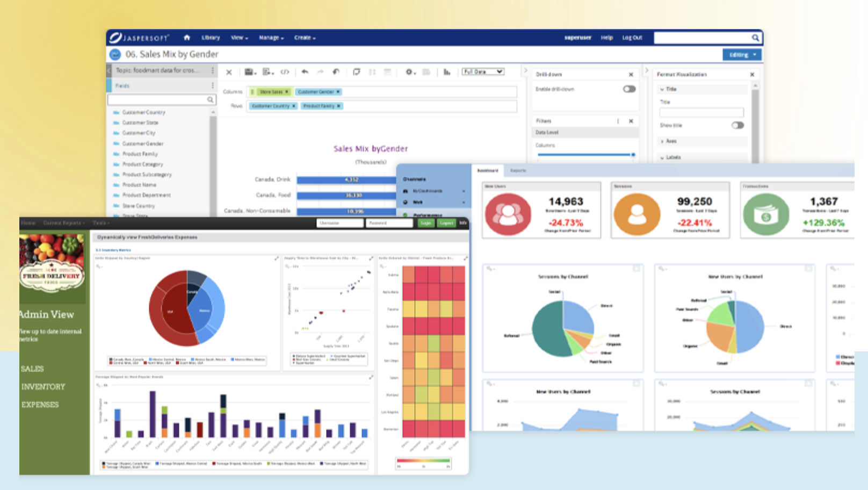Viewport: 868px width, 490px height.
Task: Open the Help link in the header
Action: 607,38
